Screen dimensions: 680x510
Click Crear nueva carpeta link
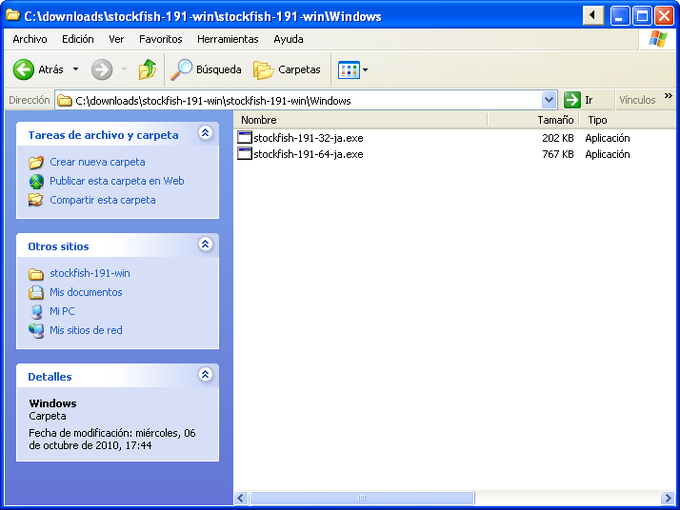(98, 162)
